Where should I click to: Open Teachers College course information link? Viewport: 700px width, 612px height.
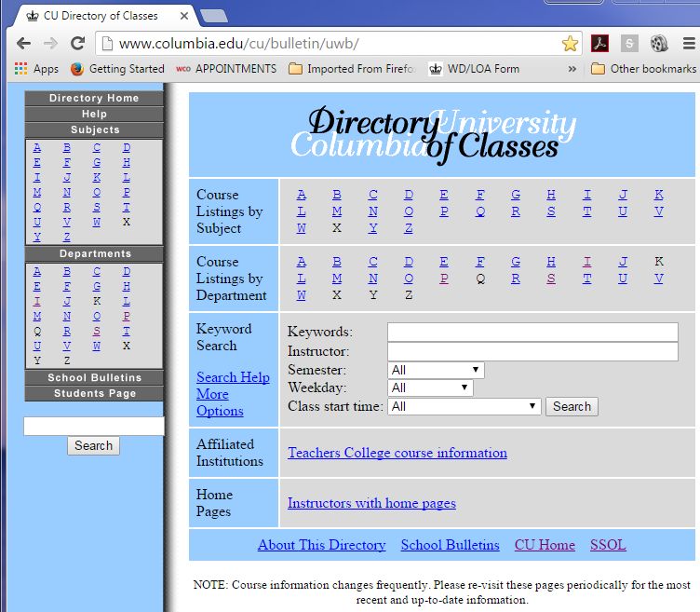click(x=397, y=453)
